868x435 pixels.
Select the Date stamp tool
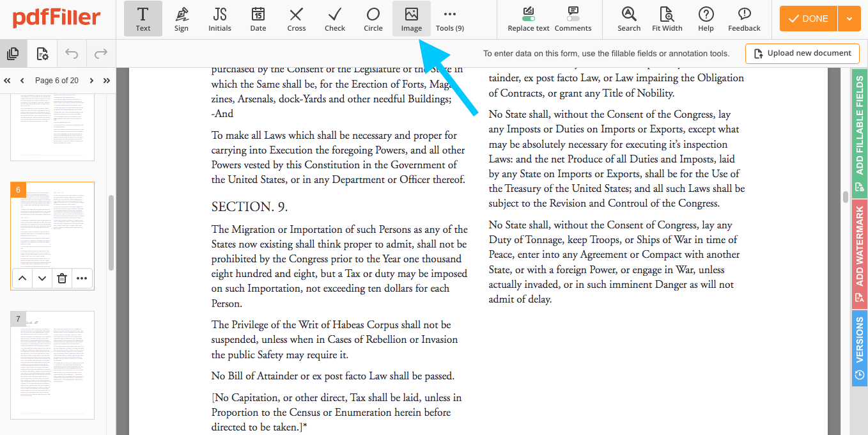tap(258, 19)
